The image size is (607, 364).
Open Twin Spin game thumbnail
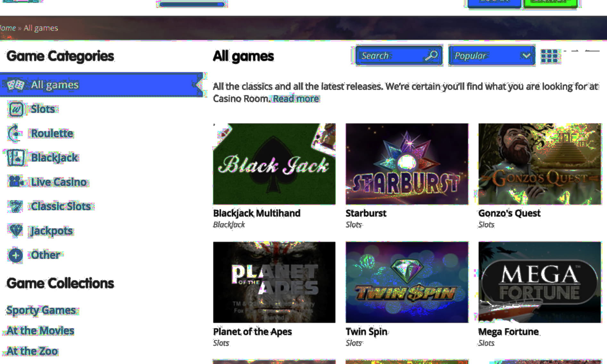pos(407,282)
